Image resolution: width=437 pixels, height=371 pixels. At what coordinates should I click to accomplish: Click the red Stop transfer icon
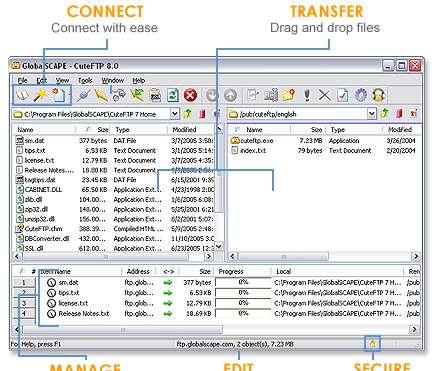(190, 96)
